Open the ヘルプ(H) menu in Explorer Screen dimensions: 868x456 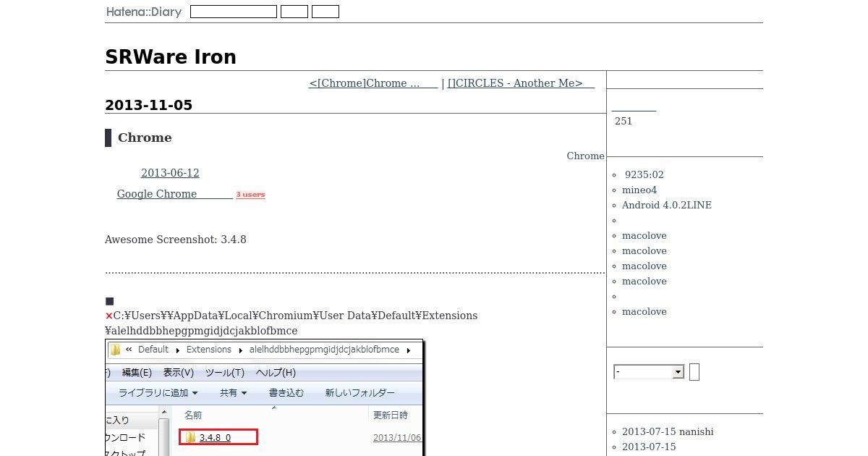point(276,373)
